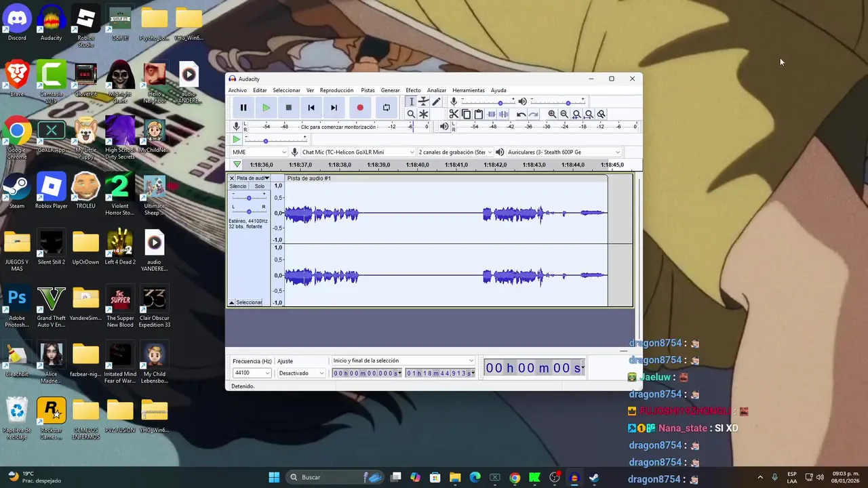Open the Steam desktop shortcut

point(17,191)
